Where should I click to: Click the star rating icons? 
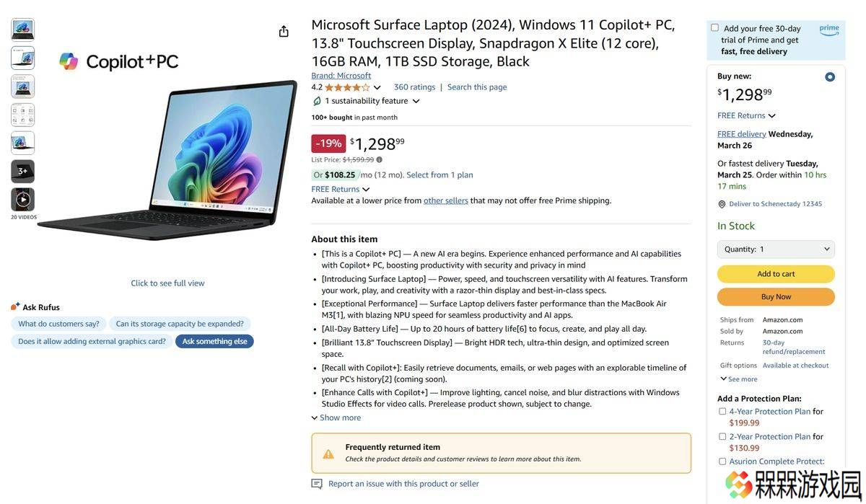point(347,87)
